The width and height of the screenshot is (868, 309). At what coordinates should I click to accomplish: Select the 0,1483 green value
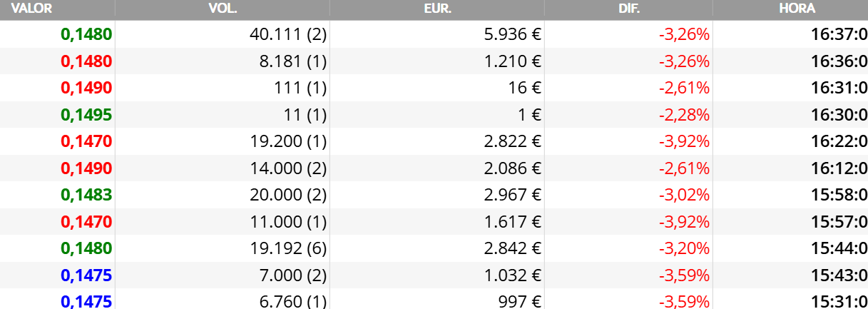(x=87, y=195)
